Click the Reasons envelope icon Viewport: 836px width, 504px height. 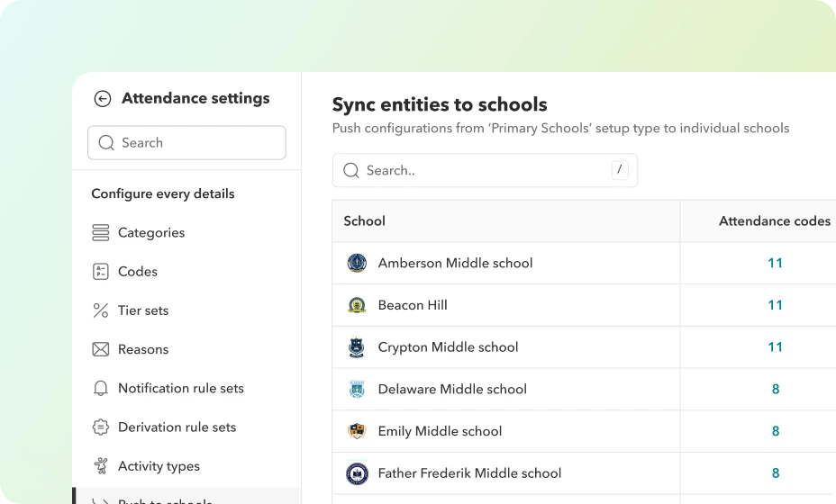point(101,349)
